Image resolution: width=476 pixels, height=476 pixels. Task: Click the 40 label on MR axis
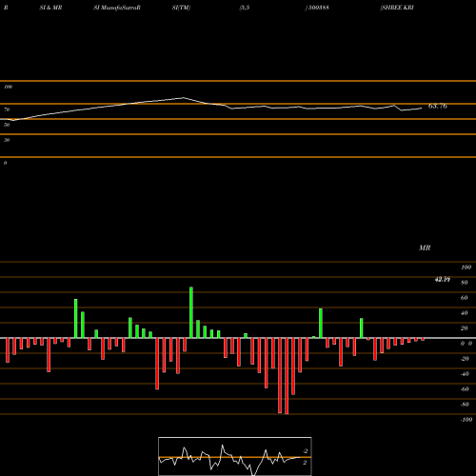click(465, 313)
